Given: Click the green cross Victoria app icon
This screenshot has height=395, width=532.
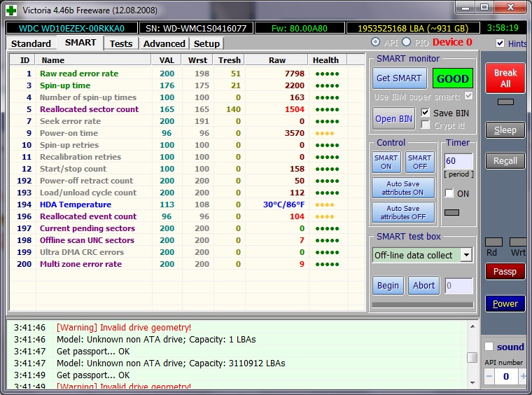Looking at the screenshot, I should [x=11, y=11].
